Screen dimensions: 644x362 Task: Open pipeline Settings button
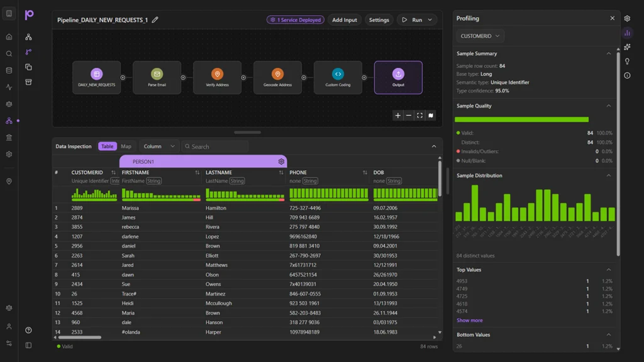[379, 19]
